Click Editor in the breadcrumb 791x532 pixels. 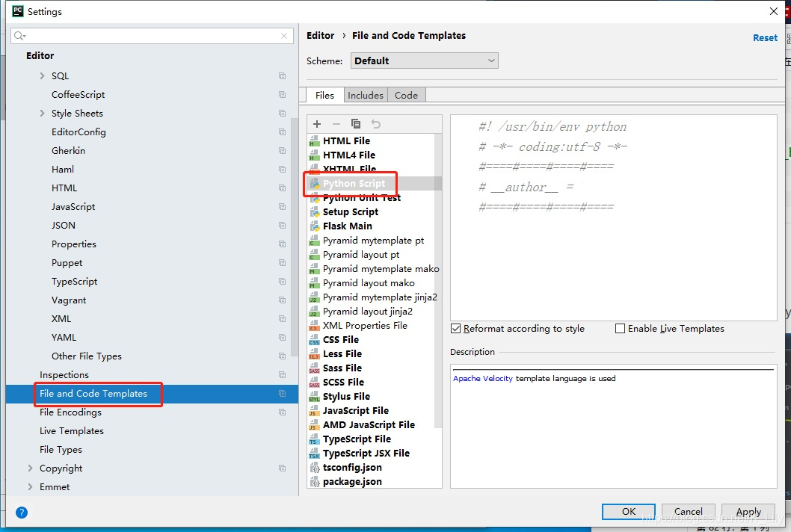tap(320, 36)
